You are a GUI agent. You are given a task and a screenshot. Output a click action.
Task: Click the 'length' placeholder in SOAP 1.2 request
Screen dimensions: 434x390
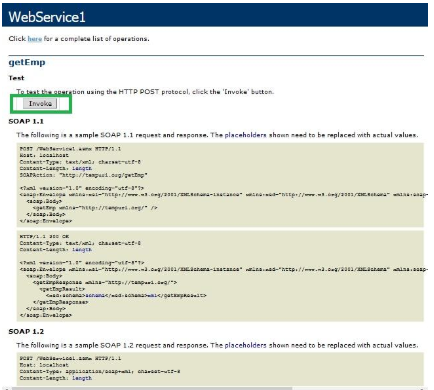point(82,378)
